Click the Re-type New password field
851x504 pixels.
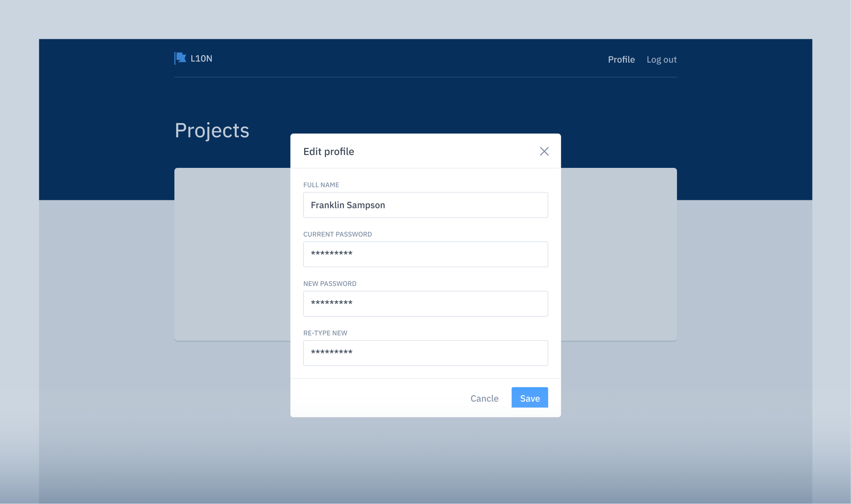[425, 353]
